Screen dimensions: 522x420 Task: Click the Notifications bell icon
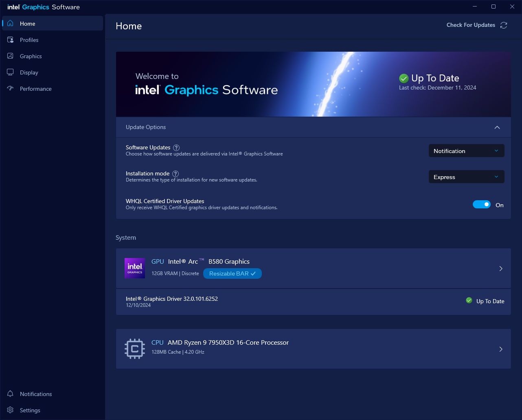click(x=10, y=394)
